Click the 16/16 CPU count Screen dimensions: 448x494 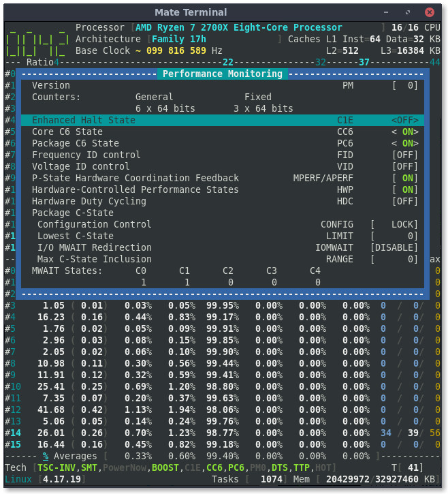coord(415,27)
